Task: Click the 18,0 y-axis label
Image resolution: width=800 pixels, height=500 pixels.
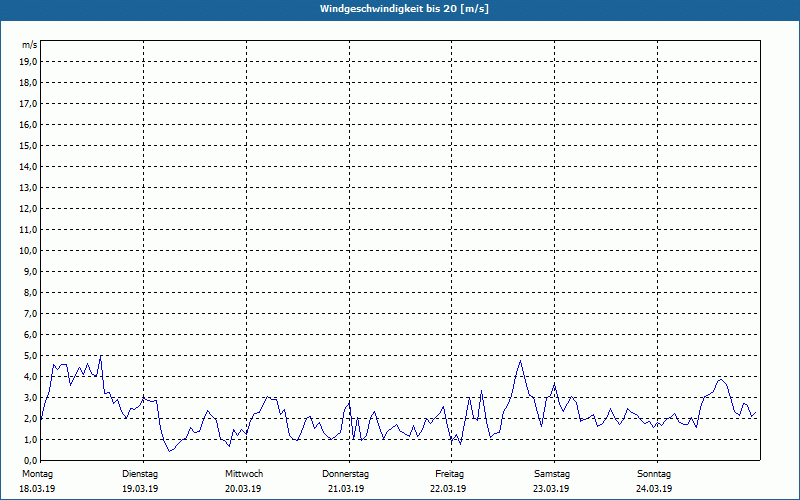Action: [28, 83]
